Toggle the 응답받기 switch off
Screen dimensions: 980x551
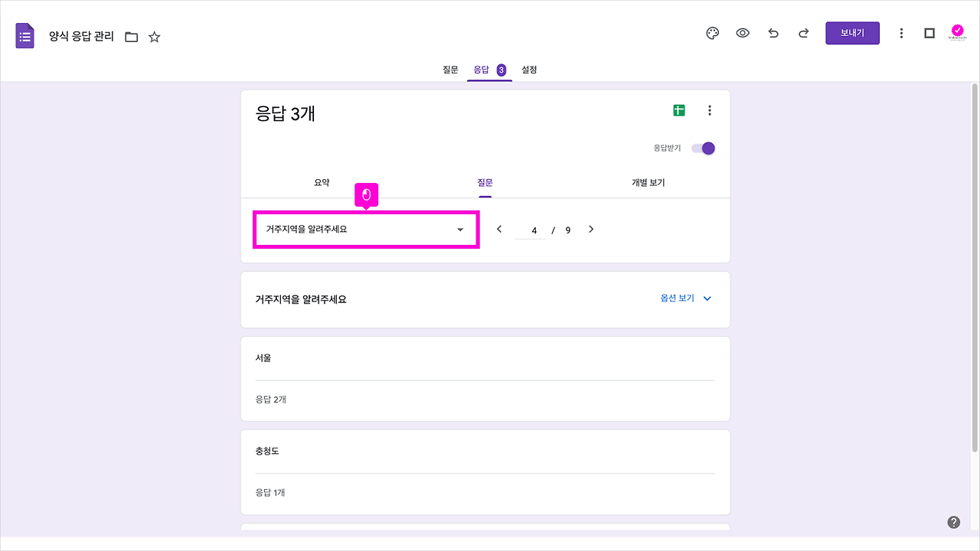coord(703,148)
